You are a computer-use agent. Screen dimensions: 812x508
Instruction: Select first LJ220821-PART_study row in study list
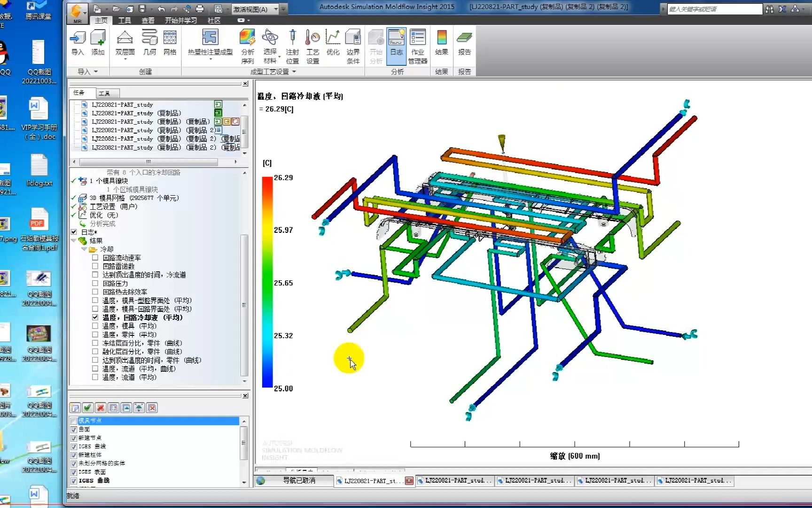click(x=122, y=104)
